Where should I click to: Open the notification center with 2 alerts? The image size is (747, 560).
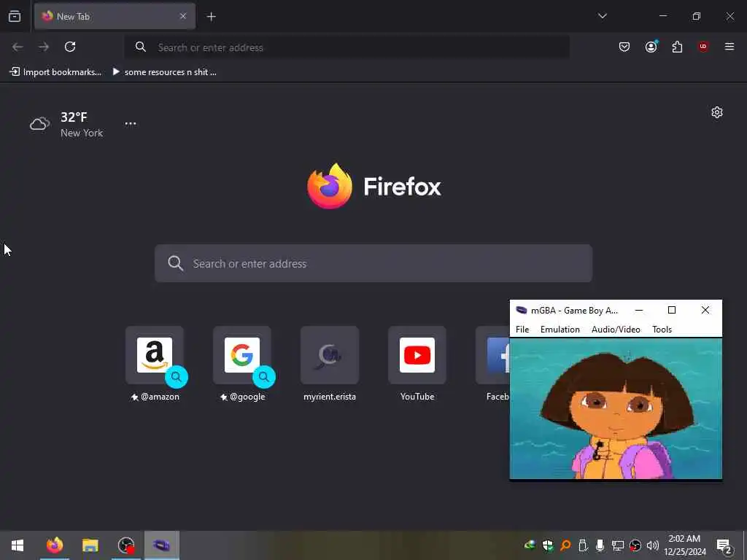tap(724, 545)
